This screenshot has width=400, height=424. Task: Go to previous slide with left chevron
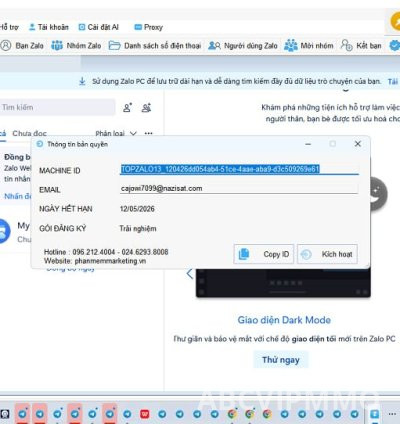189,274
